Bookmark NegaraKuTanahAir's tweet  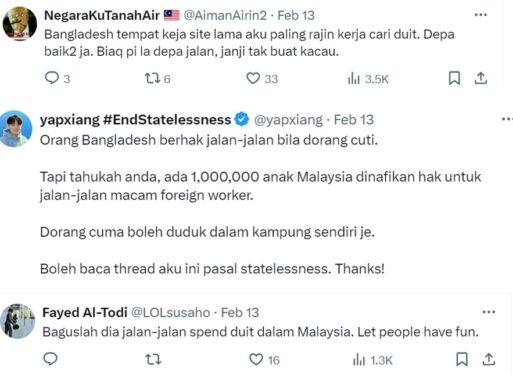click(454, 78)
